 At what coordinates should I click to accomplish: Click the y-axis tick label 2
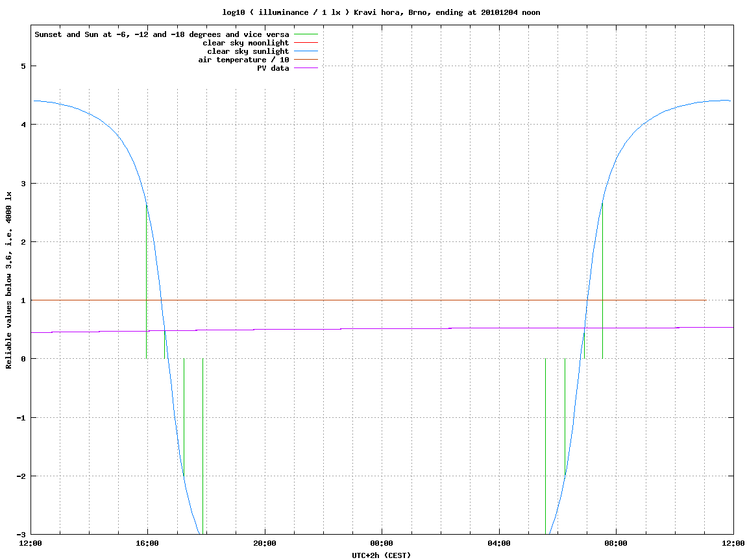(23, 242)
